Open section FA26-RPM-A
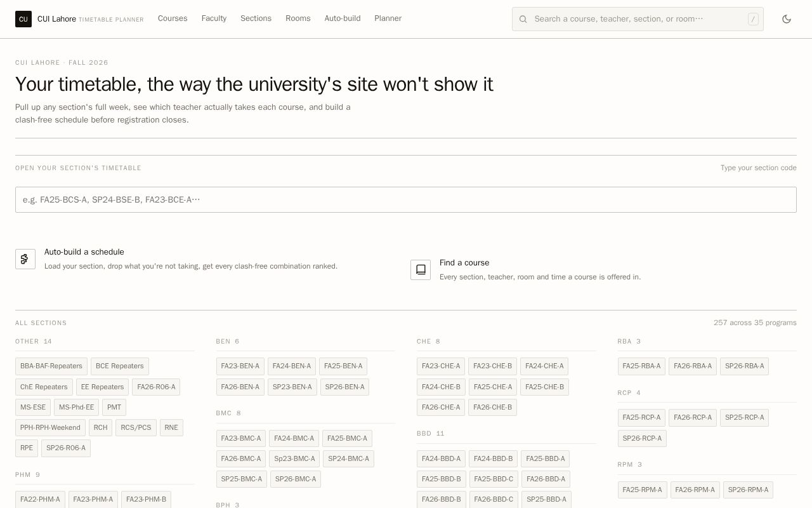 pyautogui.click(x=695, y=490)
